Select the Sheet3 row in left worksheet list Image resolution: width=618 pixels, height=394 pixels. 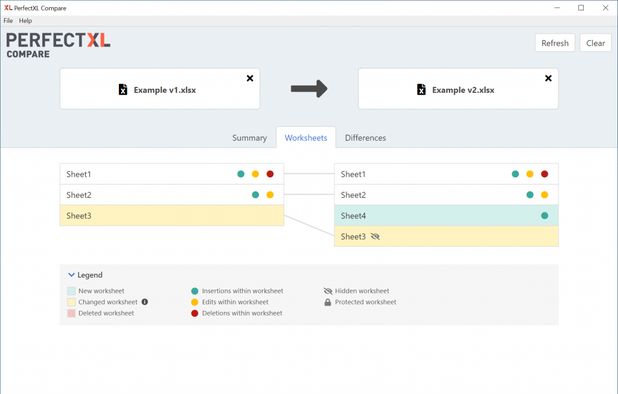click(x=172, y=216)
